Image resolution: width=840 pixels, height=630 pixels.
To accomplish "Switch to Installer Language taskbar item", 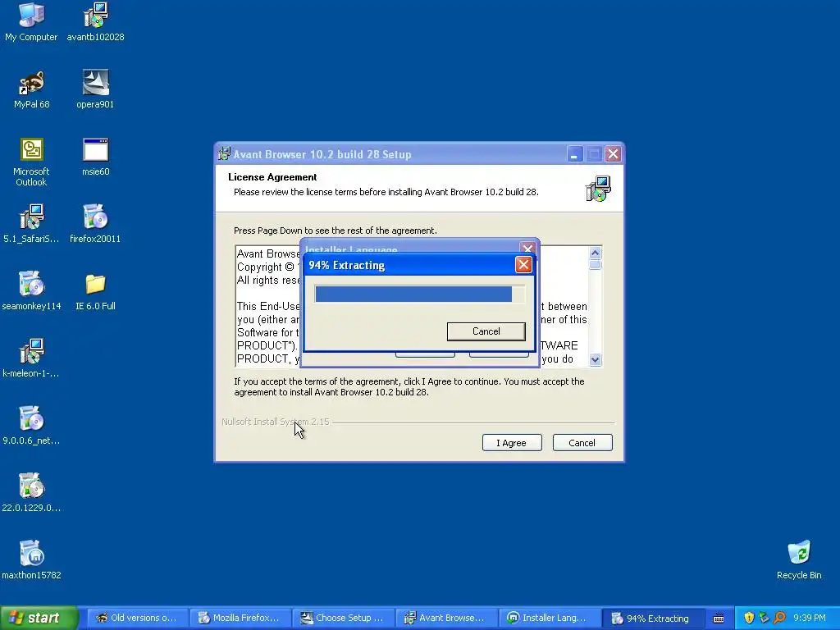I will [549, 618].
